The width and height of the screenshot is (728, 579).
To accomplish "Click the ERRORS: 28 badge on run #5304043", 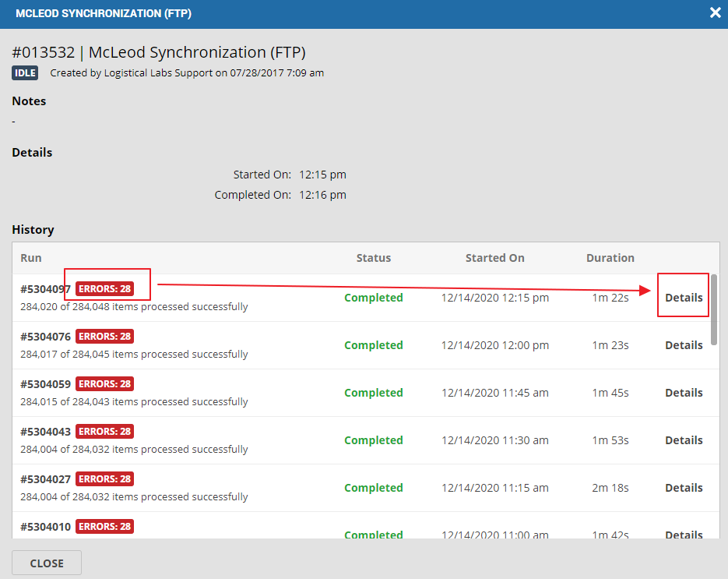I will [104, 431].
